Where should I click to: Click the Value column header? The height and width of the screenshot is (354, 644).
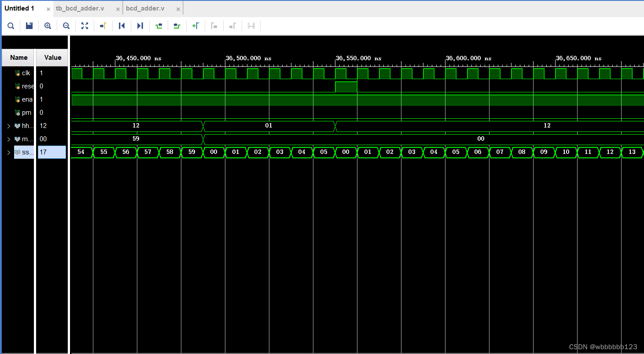tap(53, 58)
